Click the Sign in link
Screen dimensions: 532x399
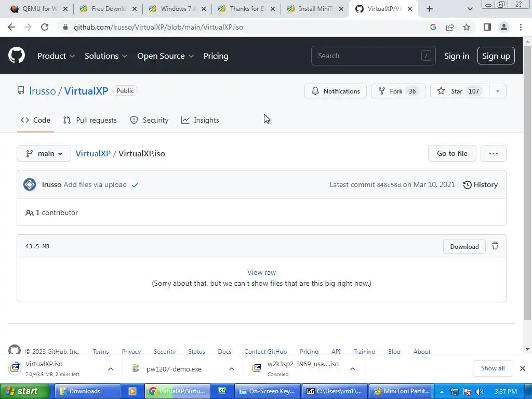[x=457, y=56]
